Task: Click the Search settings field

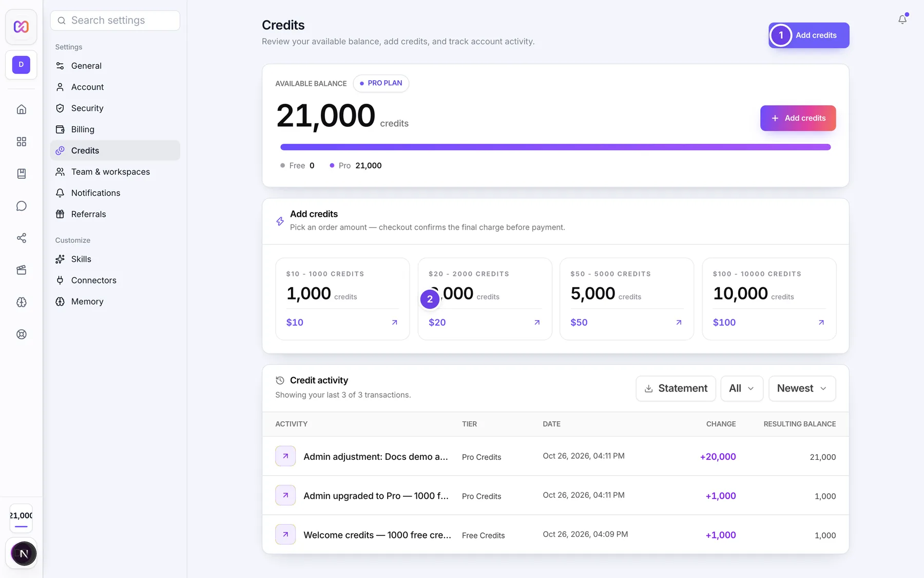Action: click(115, 21)
